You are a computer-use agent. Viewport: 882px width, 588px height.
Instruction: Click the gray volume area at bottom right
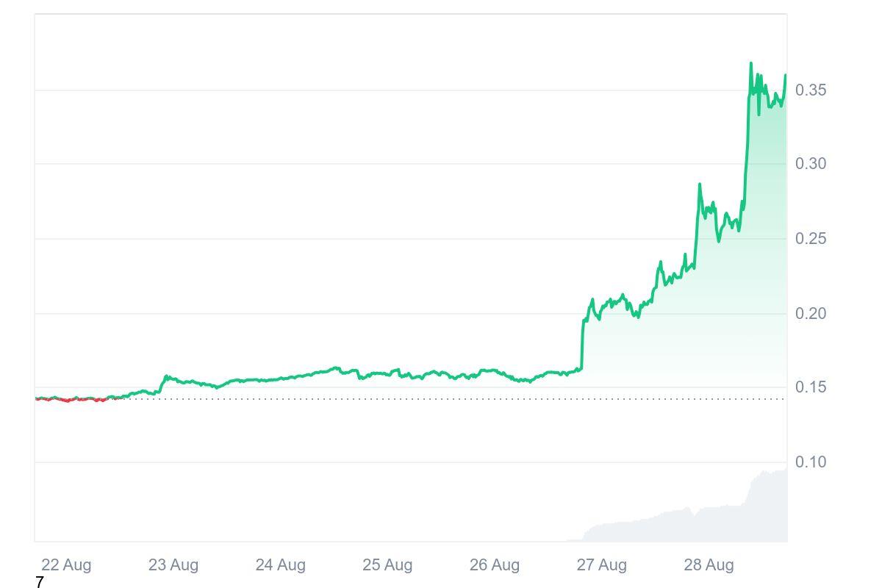pyautogui.click(x=764, y=507)
